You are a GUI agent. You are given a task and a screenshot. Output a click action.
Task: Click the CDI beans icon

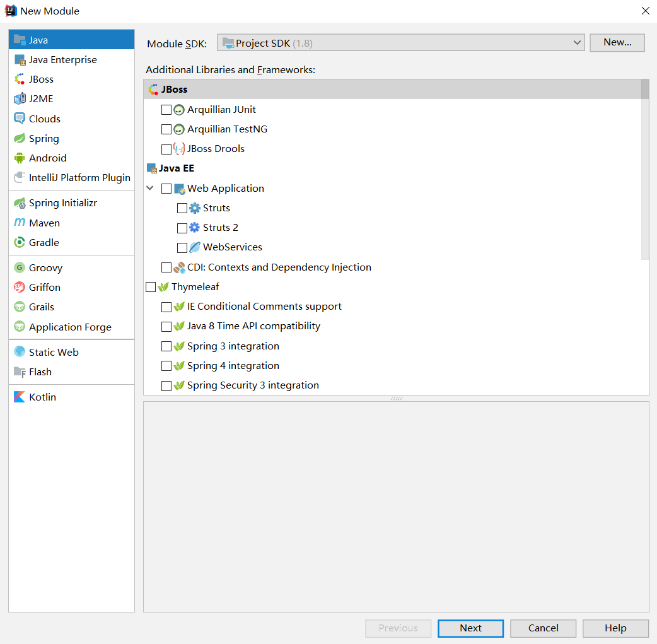[x=179, y=267]
